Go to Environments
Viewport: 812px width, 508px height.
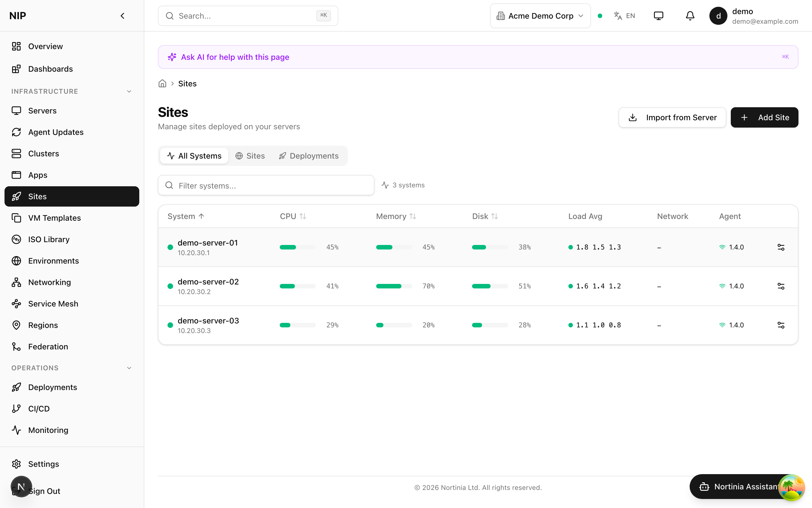(72, 261)
